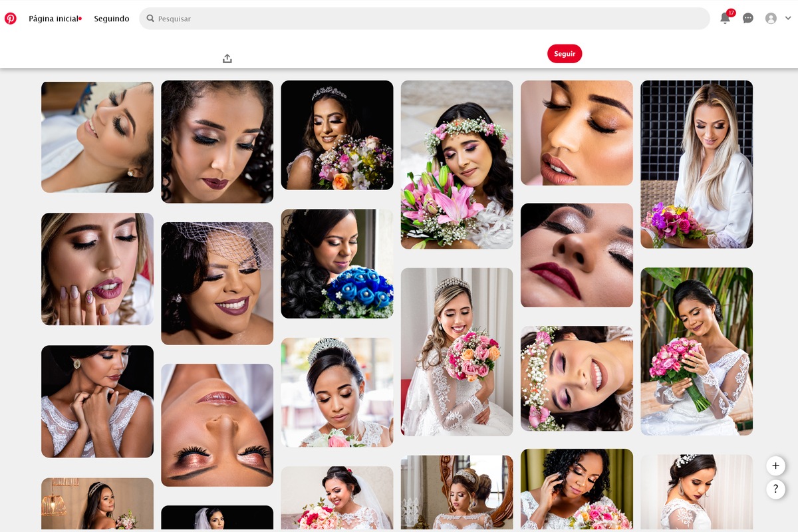
Task: Open the profile avatar icon
Action: 771,19
